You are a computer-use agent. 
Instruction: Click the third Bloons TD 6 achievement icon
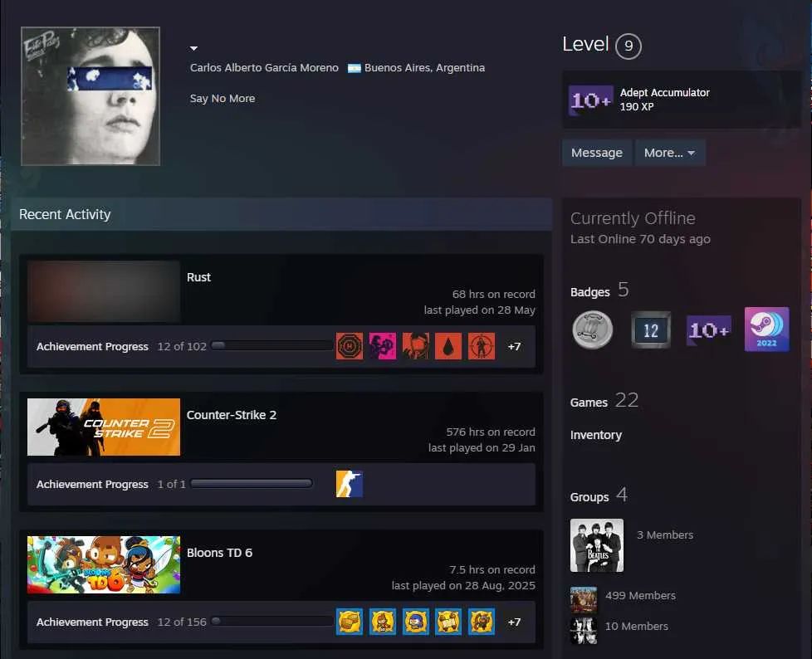coord(416,622)
